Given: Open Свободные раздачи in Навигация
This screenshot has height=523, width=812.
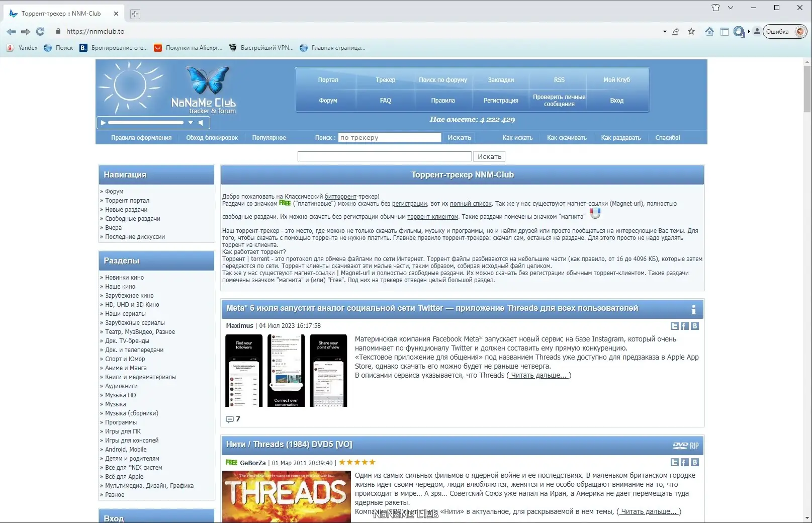Looking at the screenshot, I should point(133,219).
